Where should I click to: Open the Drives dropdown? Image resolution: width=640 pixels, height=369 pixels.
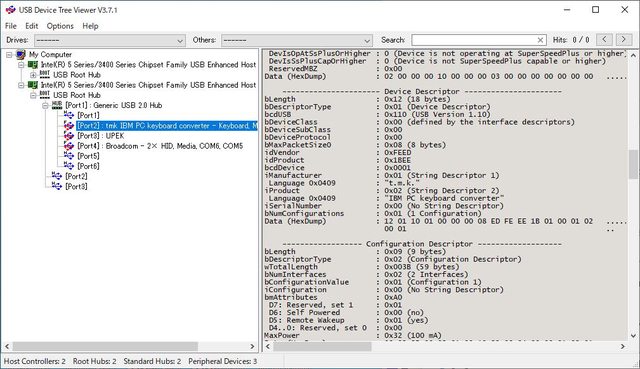point(110,40)
